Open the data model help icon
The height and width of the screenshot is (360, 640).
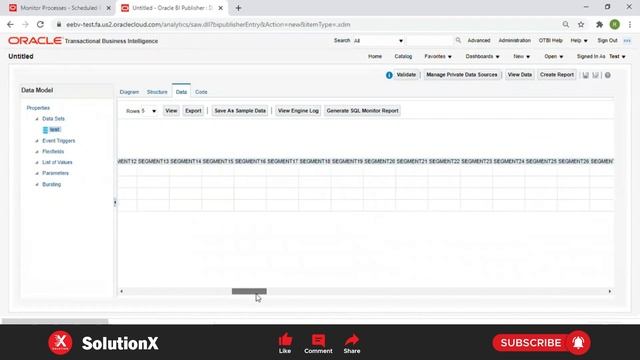(x=608, y=75)
